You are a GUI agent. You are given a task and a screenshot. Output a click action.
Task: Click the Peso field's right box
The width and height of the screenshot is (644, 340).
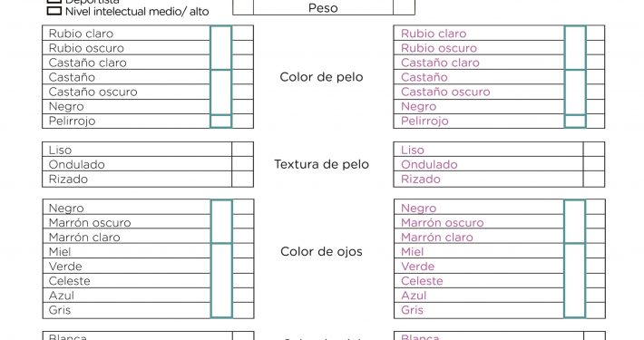tap(404, 7)
